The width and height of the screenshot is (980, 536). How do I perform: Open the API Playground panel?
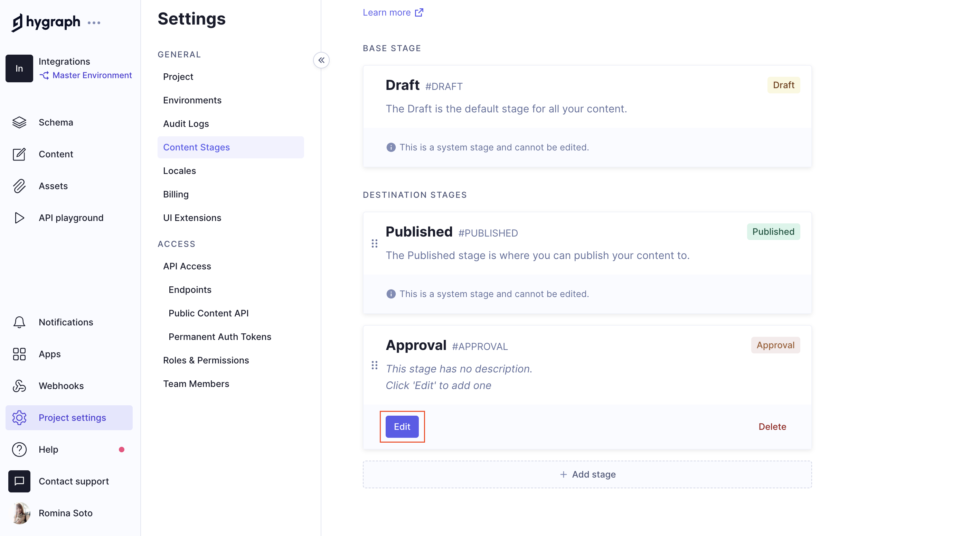pyautogui.click(x=70, y=217)
